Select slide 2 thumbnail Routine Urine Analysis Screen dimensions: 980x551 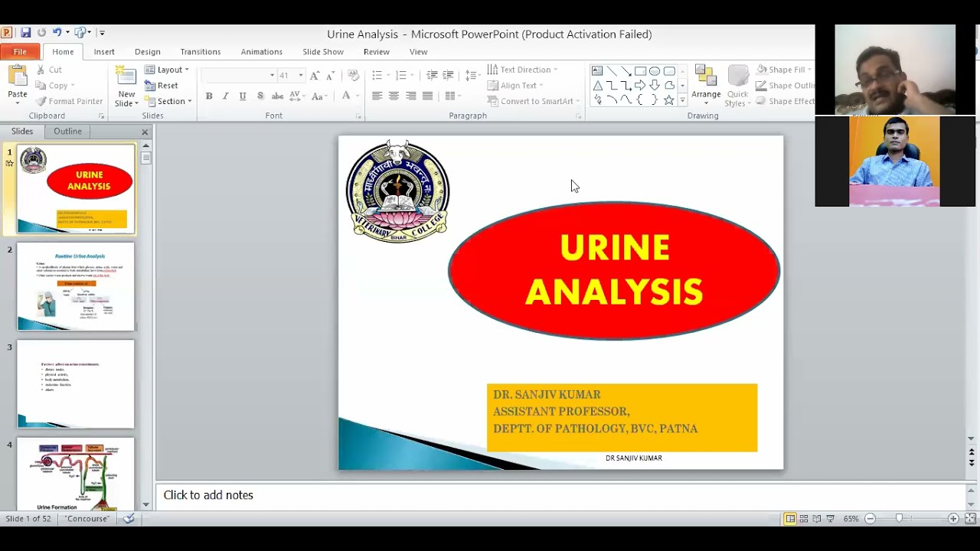(x=76, y=286)
